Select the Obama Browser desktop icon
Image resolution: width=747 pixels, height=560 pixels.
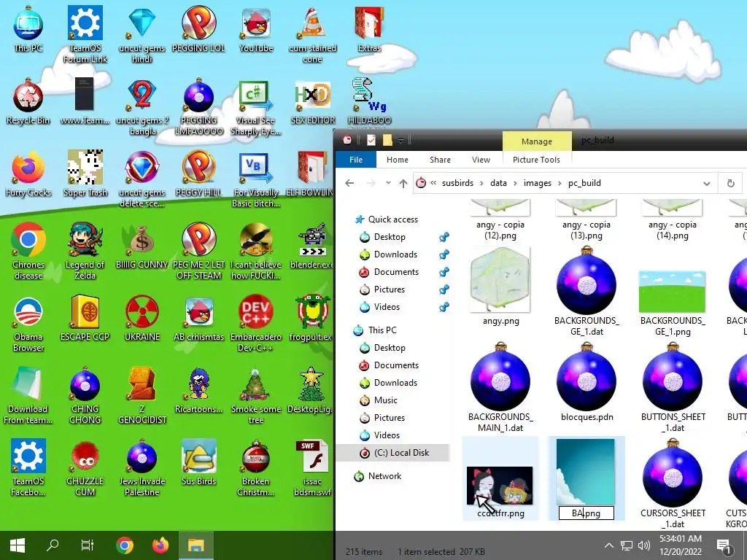[28, 324]
